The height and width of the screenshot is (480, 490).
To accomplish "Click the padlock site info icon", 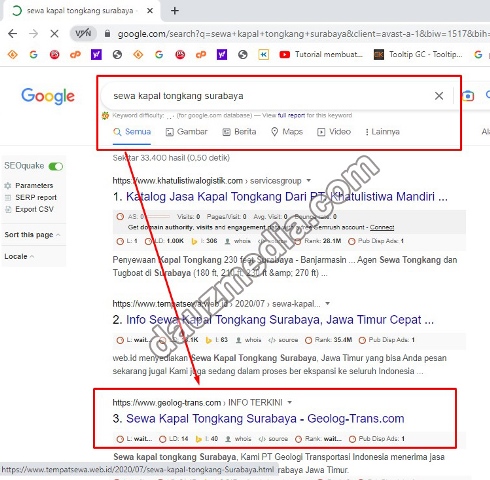I will point(107,34).
